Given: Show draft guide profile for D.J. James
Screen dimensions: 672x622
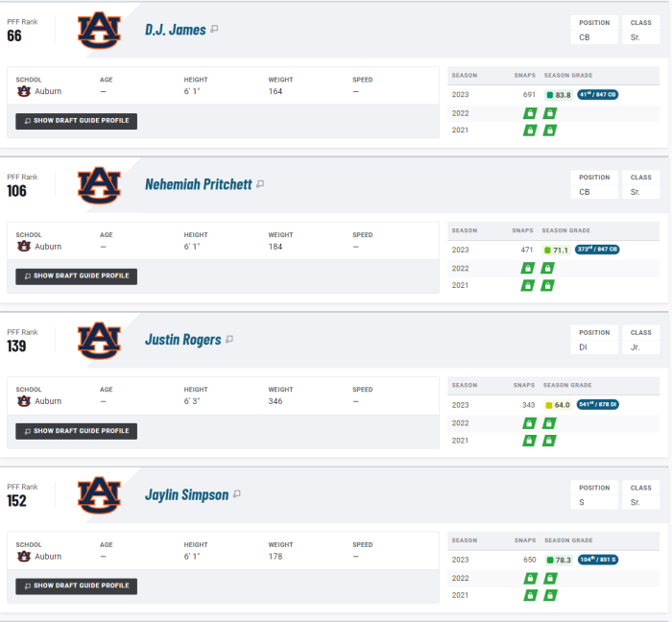Looking at the screenshot, I should (x=76, y=121).
